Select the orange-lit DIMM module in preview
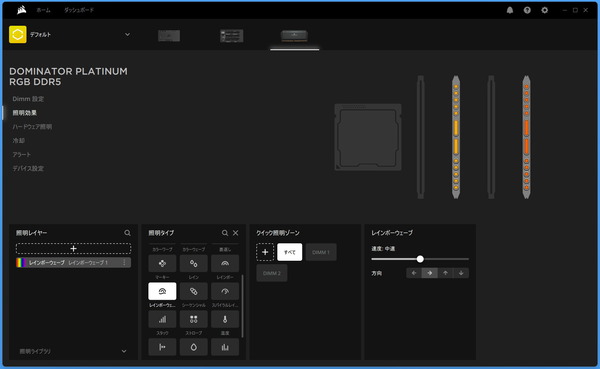 point(527,137)
